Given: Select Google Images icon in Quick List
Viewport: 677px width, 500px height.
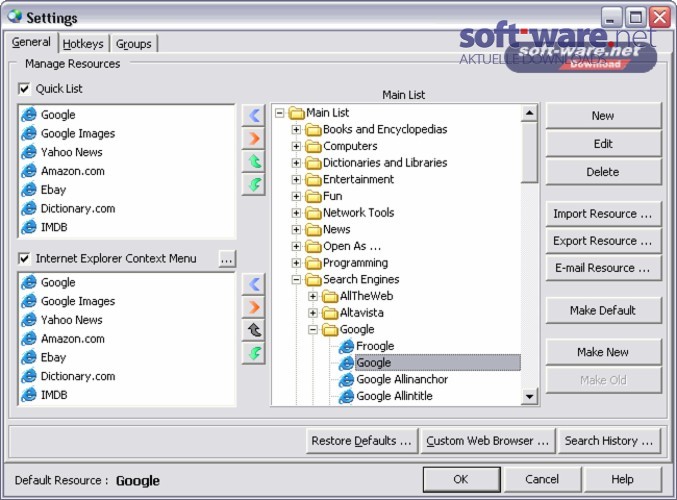Looking at the screenshot, I should 29,133.
